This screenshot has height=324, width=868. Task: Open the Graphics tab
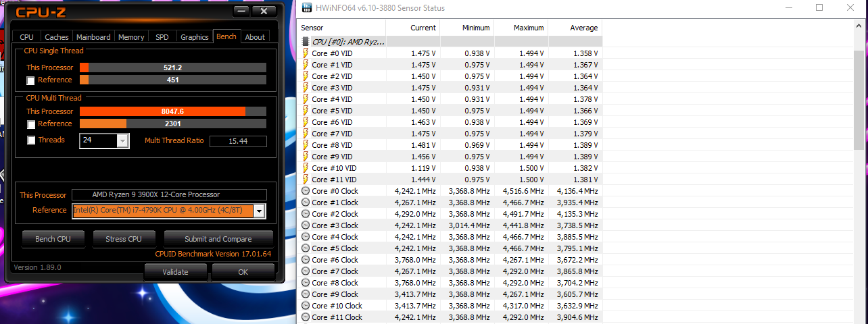click(195, 37)
